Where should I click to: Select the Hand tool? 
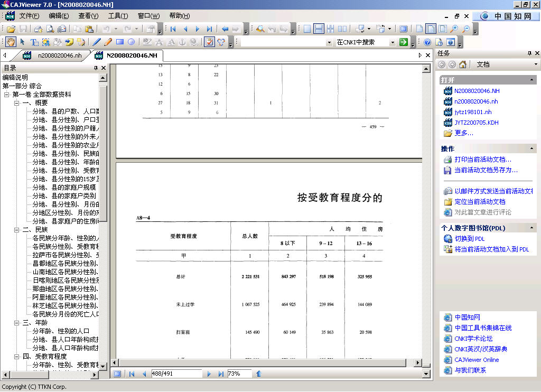(x=11, y=42)
